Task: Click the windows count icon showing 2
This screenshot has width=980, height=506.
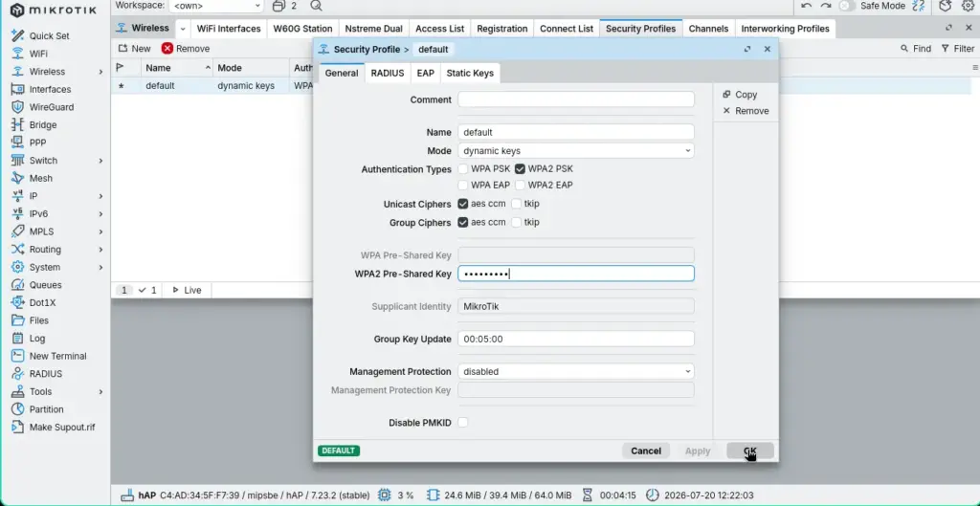Action: (284, 6)
